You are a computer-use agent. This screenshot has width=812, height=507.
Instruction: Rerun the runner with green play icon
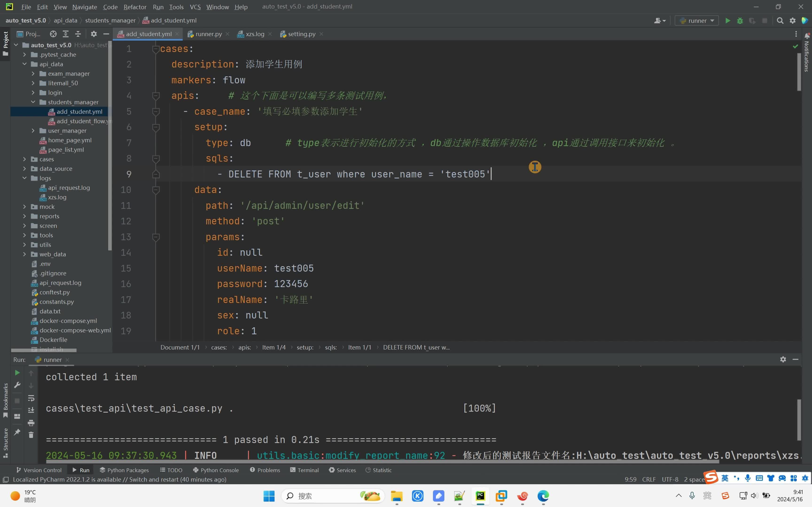[x=17, y=373]
